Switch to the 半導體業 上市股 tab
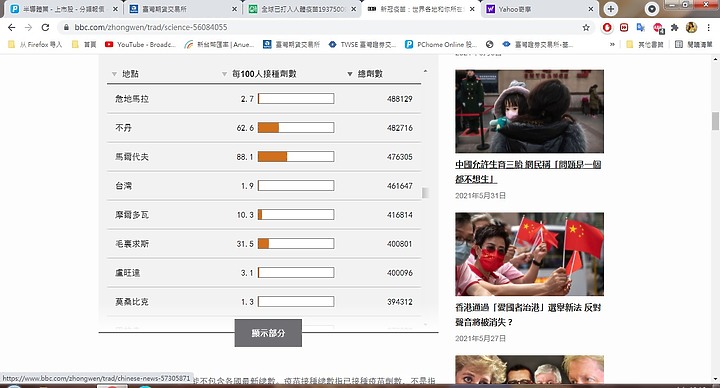The image size is (720, 388). 64,9
